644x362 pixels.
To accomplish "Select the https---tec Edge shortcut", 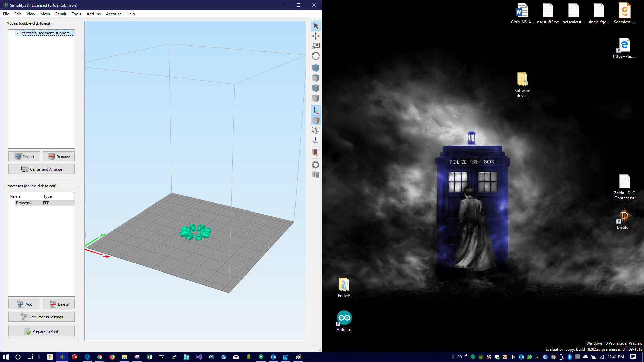I will pyautogui.click(x=624, y=48).
